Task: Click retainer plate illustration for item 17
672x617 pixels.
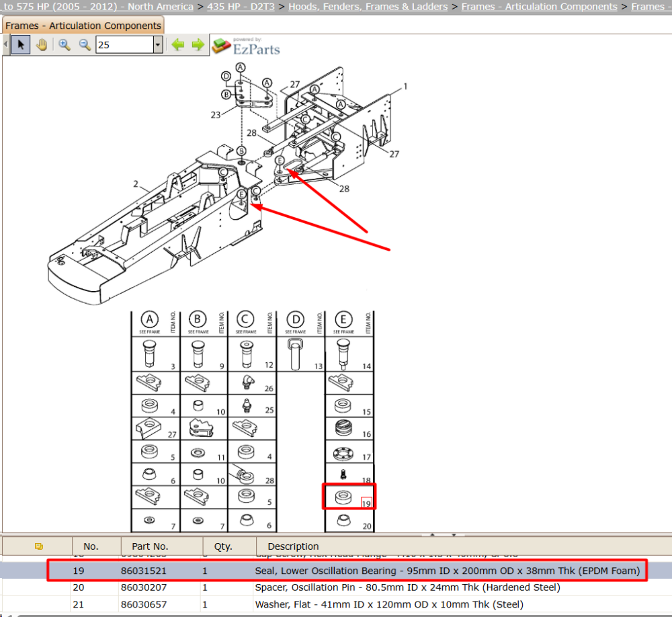Action: point(343,453)
